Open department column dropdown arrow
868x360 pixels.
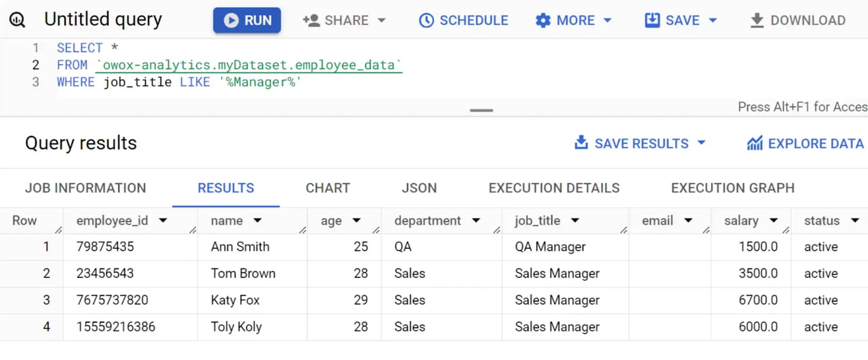point(476,221)
